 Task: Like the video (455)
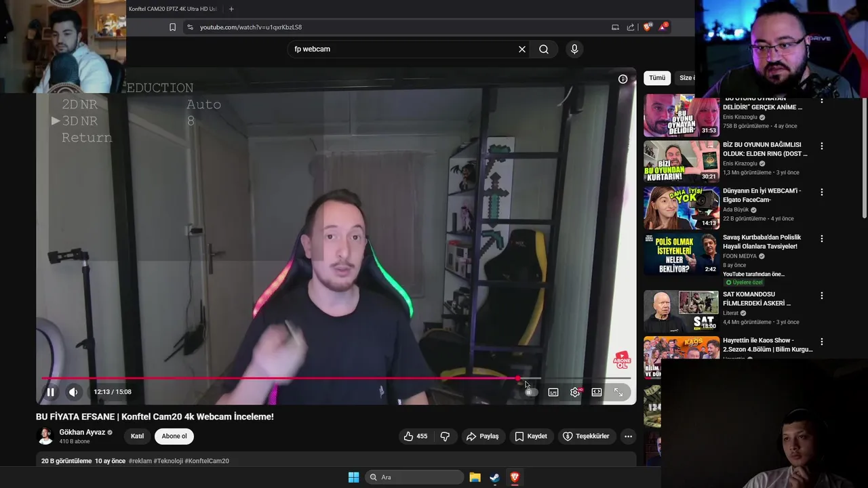tap(416, 436)
